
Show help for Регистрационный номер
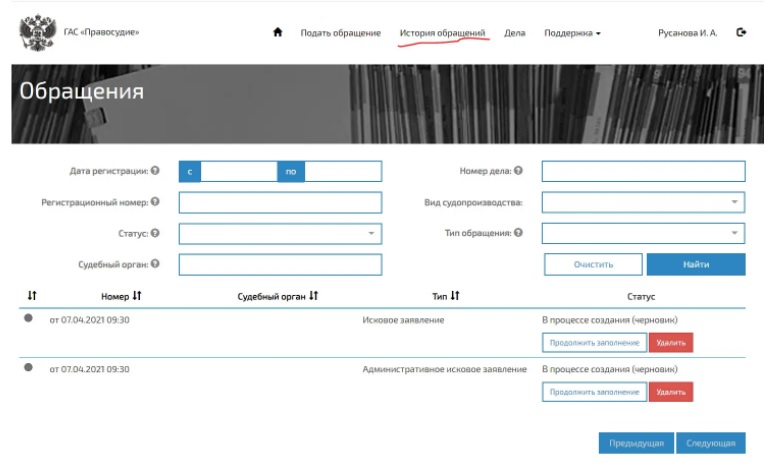point(155,202)
